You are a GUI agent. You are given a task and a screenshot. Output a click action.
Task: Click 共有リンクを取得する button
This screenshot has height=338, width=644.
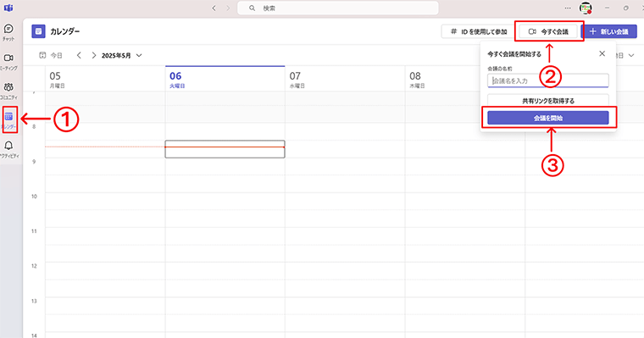[548, 101]
